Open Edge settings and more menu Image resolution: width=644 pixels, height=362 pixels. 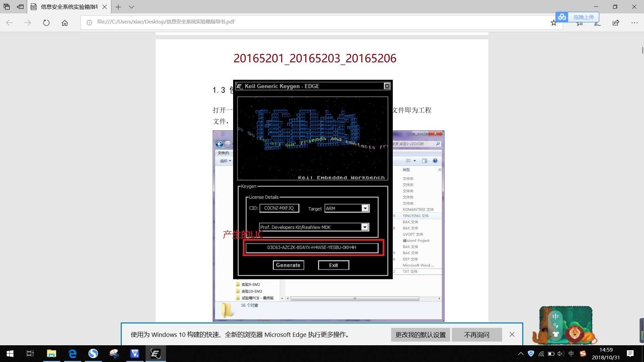(634, 23)
